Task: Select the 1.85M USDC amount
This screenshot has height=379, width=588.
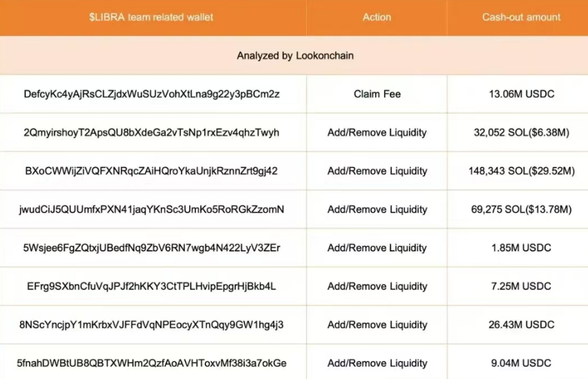Action: (521, 248)
